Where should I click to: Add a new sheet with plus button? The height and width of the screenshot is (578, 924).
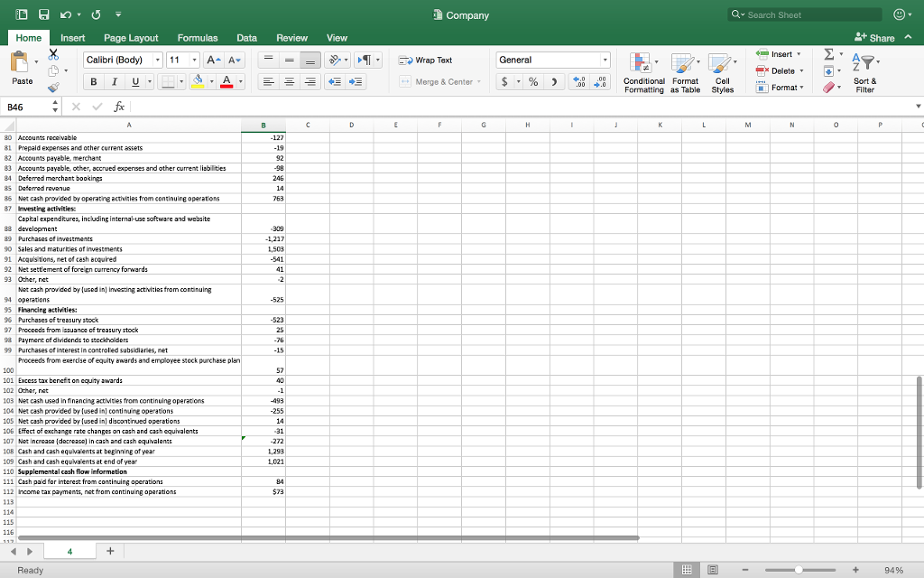click(x=110, y=551)
